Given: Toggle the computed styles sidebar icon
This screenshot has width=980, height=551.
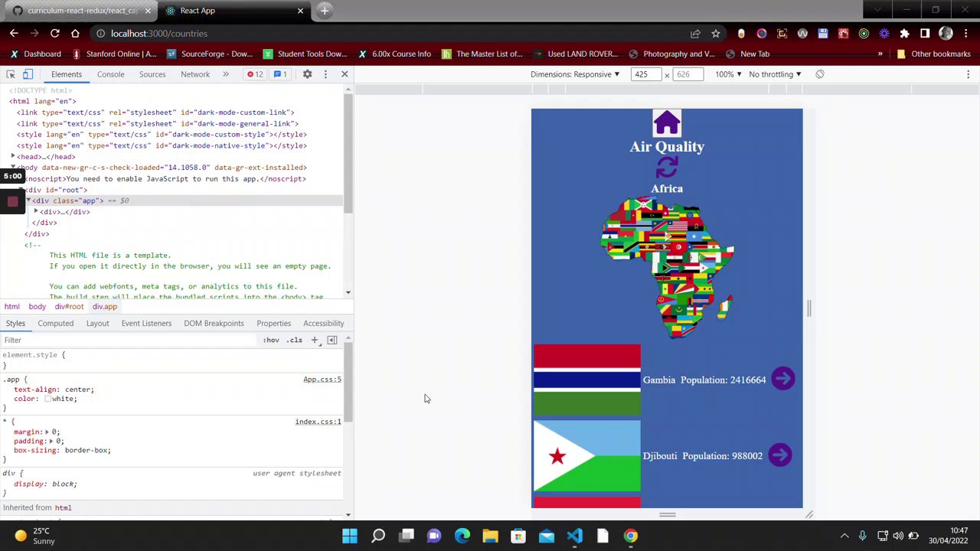Looking at the screenshot, I should [332, 340].
